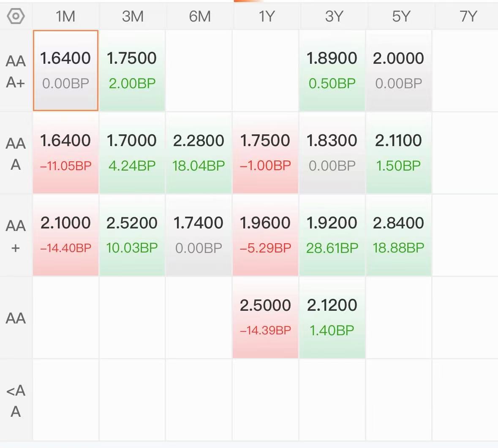The height and width of the screenshot is (448, 498).
Task: Select the <AAA rating row label
Action: pyautogui.click(x=16, y=400)
